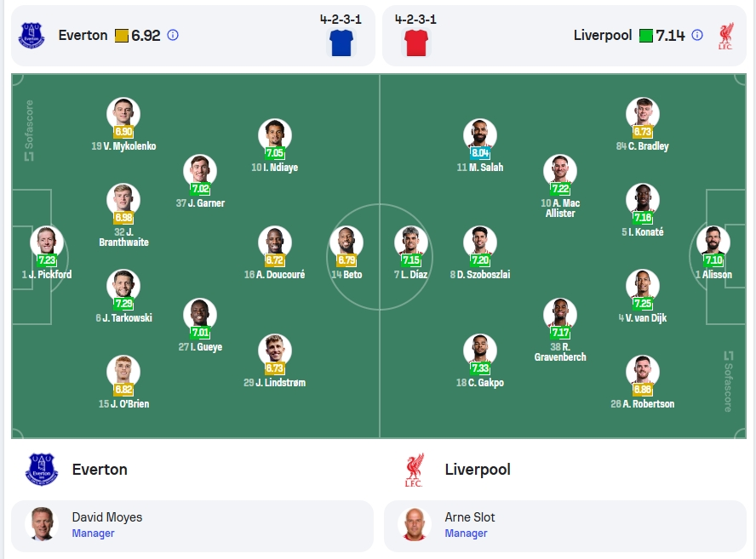
Task: Click the Liverpool team name link in header
Action: point(603,35)
